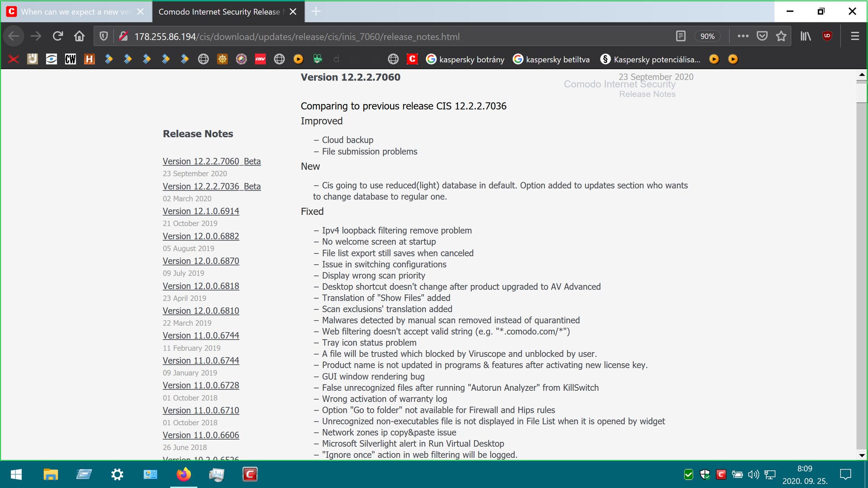Viewport: 868px width, 488px height.
Task: Click the 'Version 12.2.2.7060' page heading
Action: [350, 77]
